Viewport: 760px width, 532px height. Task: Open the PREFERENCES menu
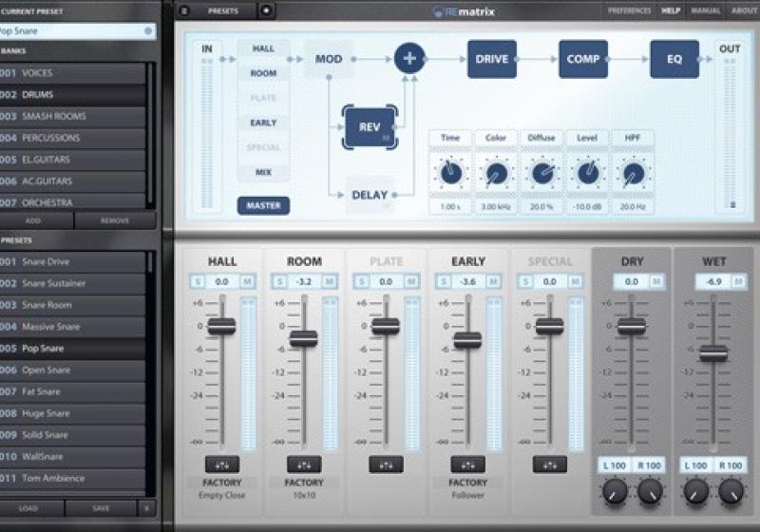tap(630, 10)
